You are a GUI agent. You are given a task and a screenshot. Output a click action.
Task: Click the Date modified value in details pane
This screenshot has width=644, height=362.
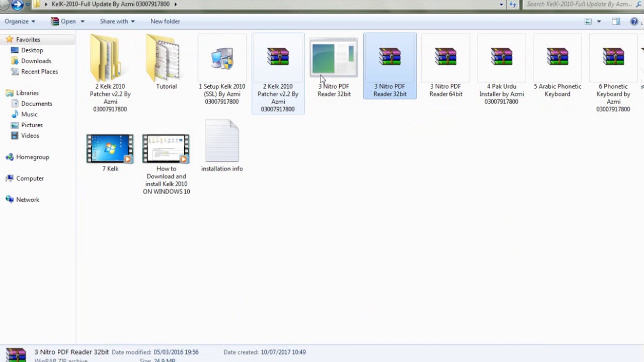[176, 352]
